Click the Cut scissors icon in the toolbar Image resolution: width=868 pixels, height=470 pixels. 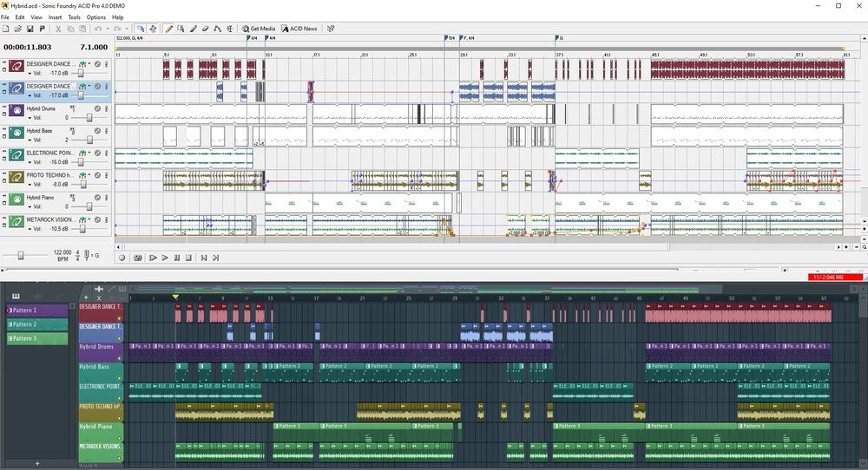tap(58, 29)
